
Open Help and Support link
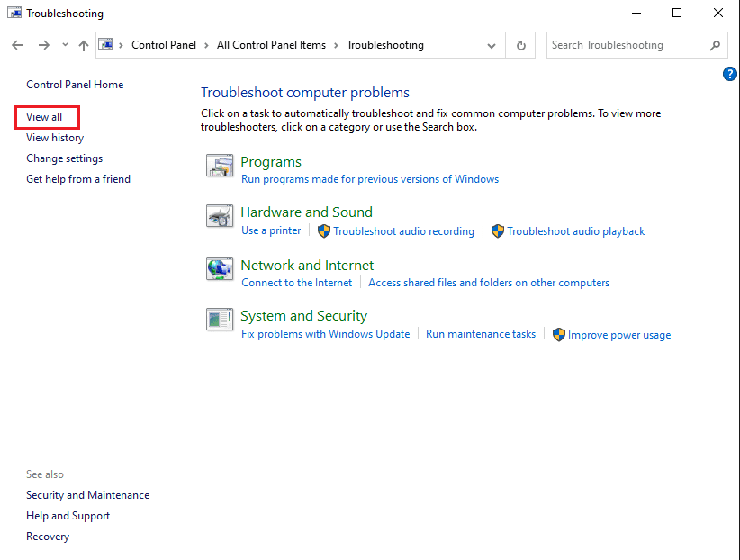(68, 516)
